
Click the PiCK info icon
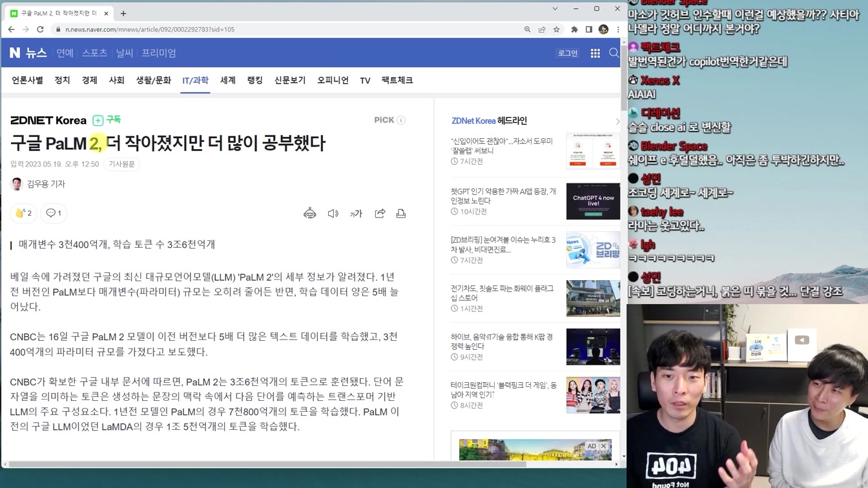point(401,120)
